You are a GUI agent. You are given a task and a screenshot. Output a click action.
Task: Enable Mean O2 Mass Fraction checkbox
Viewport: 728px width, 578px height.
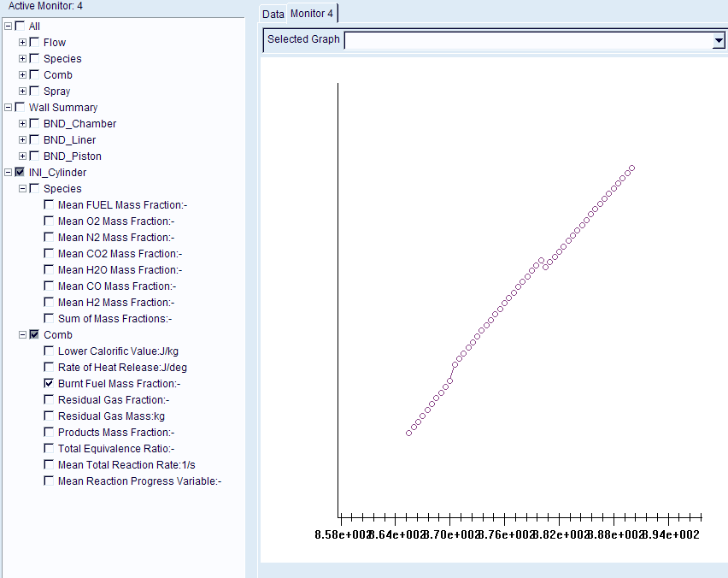coord(49,221)
